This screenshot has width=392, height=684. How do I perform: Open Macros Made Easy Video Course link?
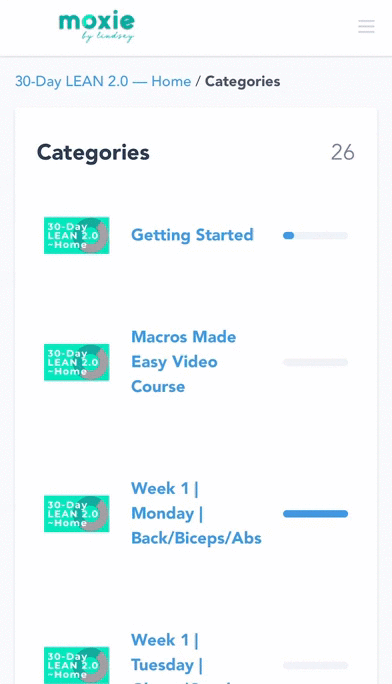pos(184,362)
